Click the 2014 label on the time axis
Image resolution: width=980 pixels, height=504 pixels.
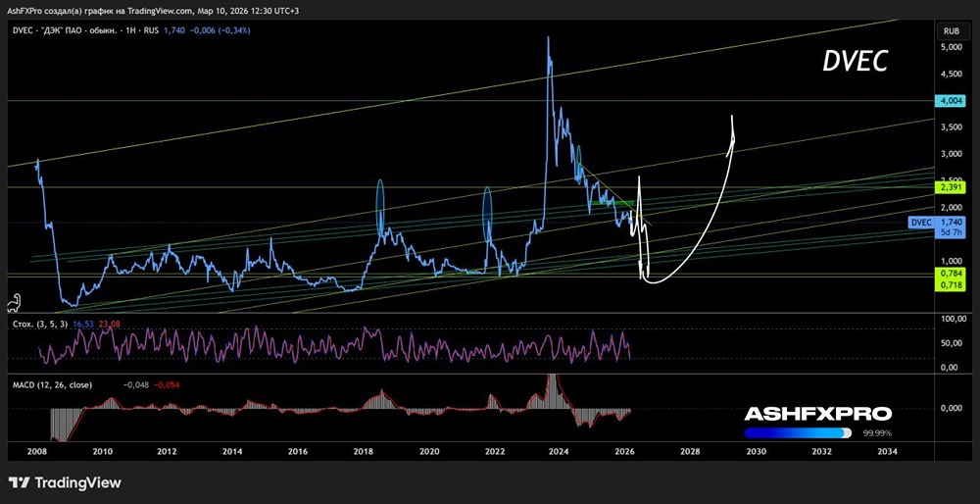[x=232, y=451]
